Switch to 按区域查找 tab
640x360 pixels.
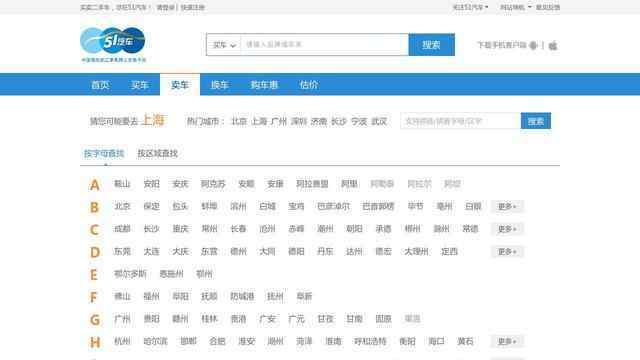coord(158,154)
